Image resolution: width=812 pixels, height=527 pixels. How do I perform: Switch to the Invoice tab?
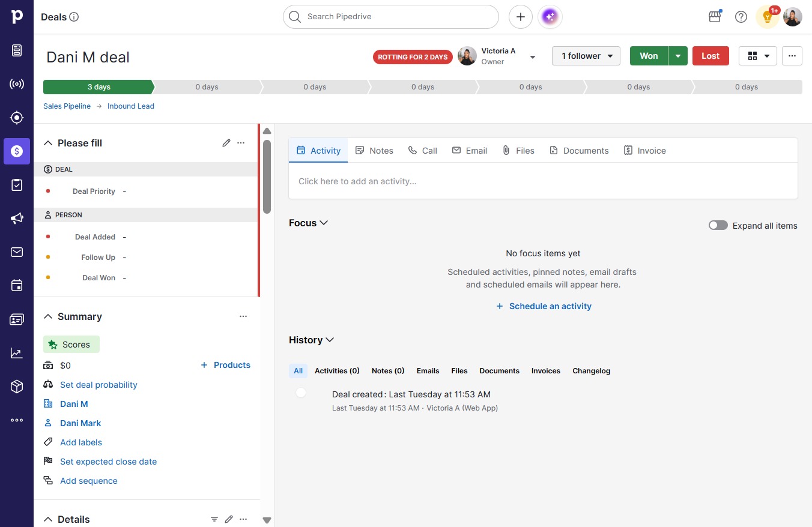point(644,151)
